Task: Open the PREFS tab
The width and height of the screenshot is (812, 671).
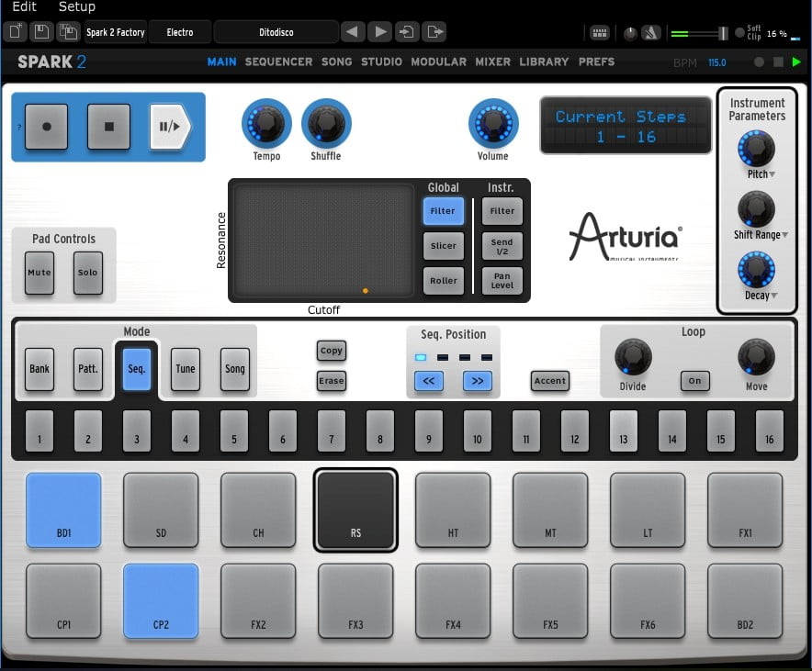Action: pos(596,62)
